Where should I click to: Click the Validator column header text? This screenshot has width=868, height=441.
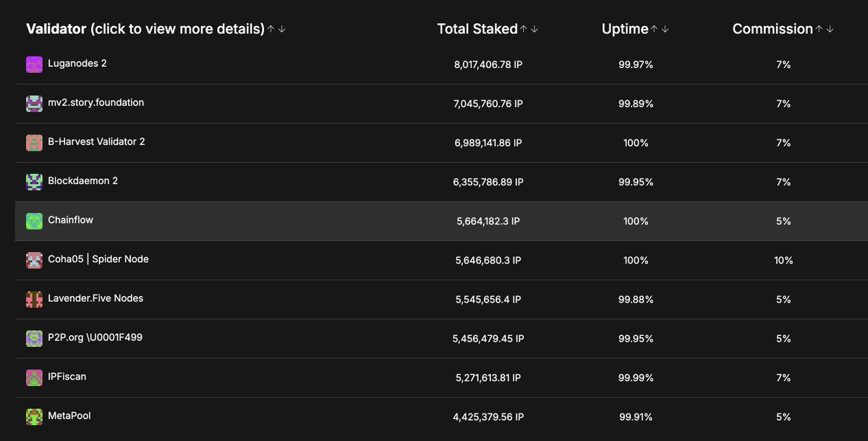pos(145,29)
